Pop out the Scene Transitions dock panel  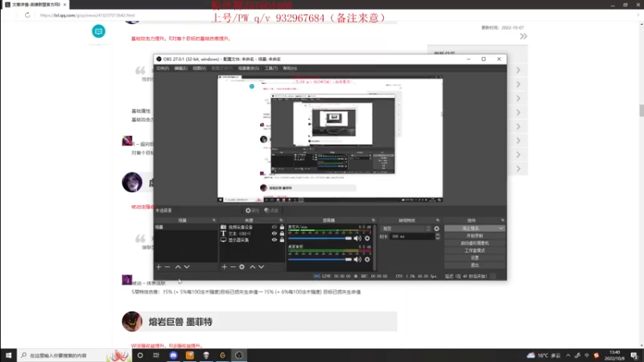click(437, 220)
